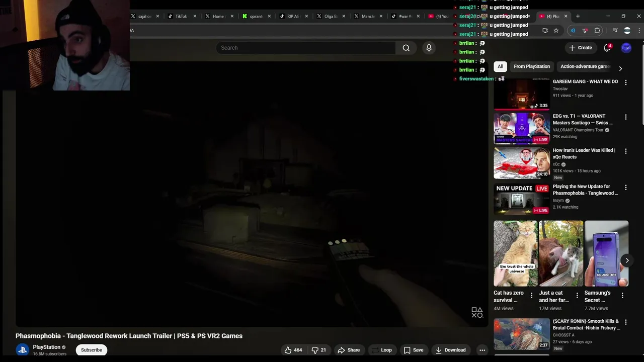
Task: Open the cat short 'Bro trust the whole universe'
Action: coord(516,253)
